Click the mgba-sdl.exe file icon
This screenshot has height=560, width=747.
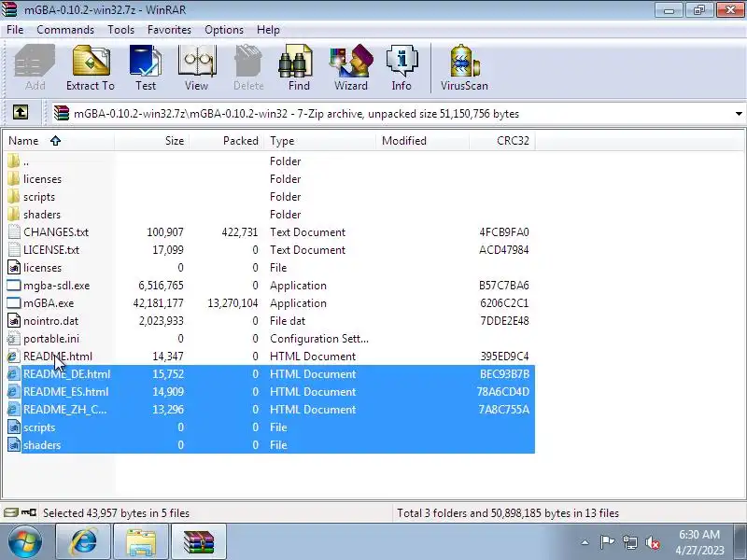tap(14, 286)
